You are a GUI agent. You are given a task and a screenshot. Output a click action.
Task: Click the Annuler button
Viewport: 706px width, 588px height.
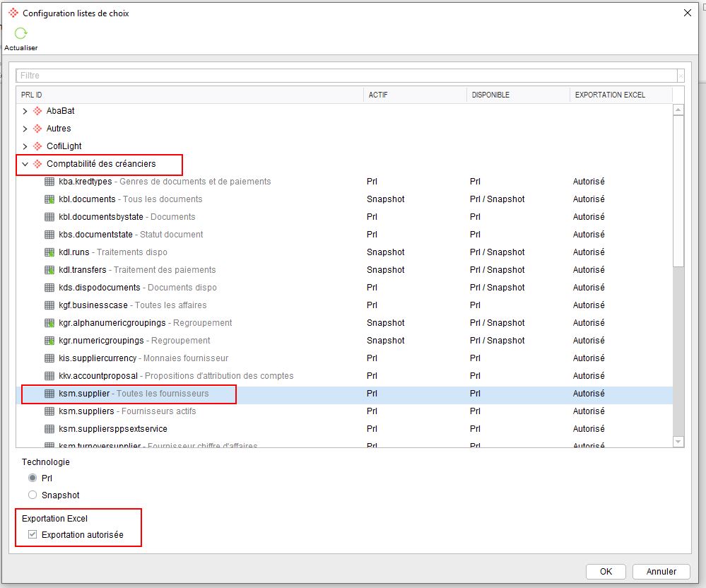tap(661, 571)
